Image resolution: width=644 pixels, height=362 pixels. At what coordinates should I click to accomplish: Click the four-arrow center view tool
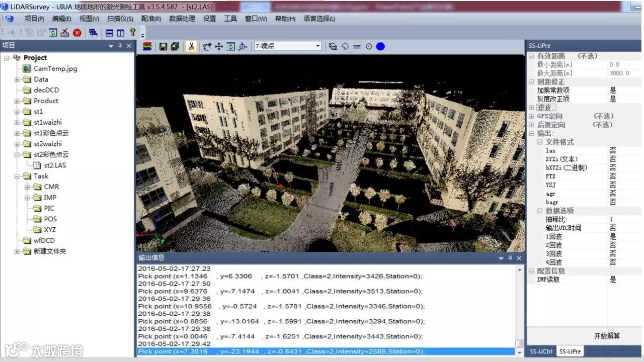click(219, 46)
